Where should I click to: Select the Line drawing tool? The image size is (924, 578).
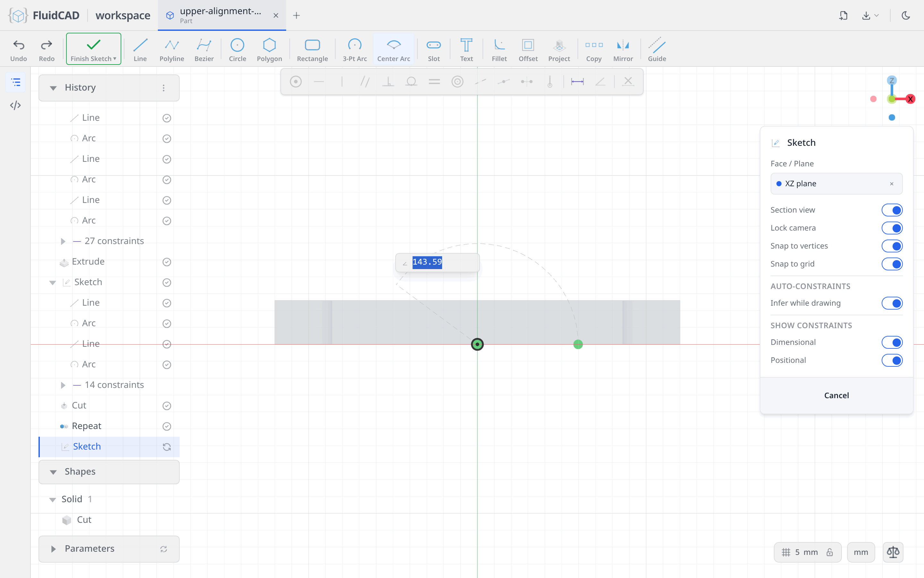[140, 49]
